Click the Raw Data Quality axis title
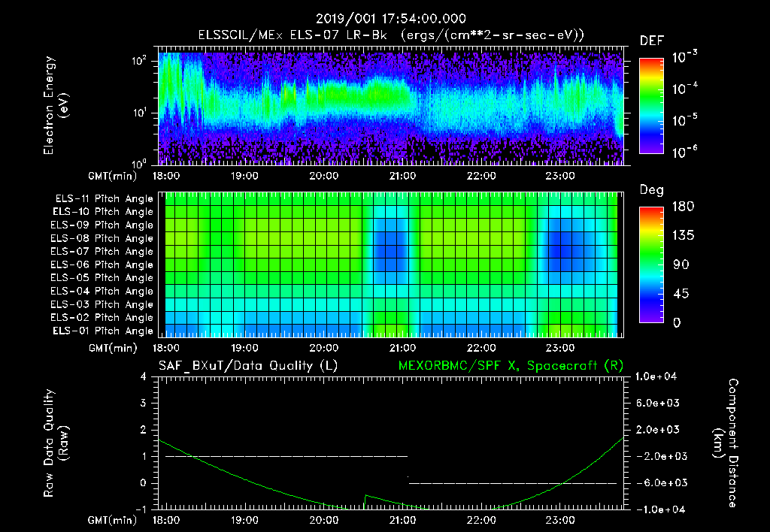The width and height of the screenshot is (770, 532). pos(56,443)
